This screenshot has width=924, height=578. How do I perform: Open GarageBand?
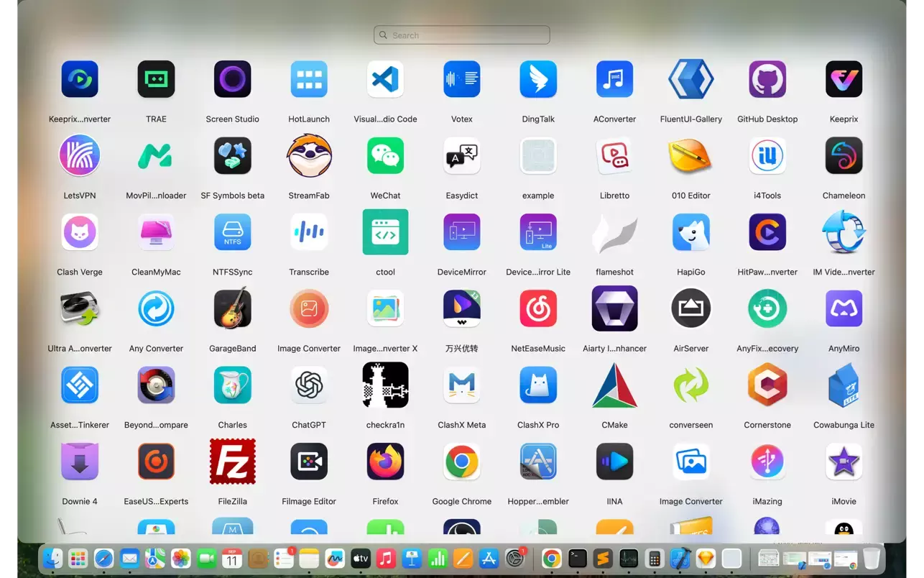pos(232,308)
